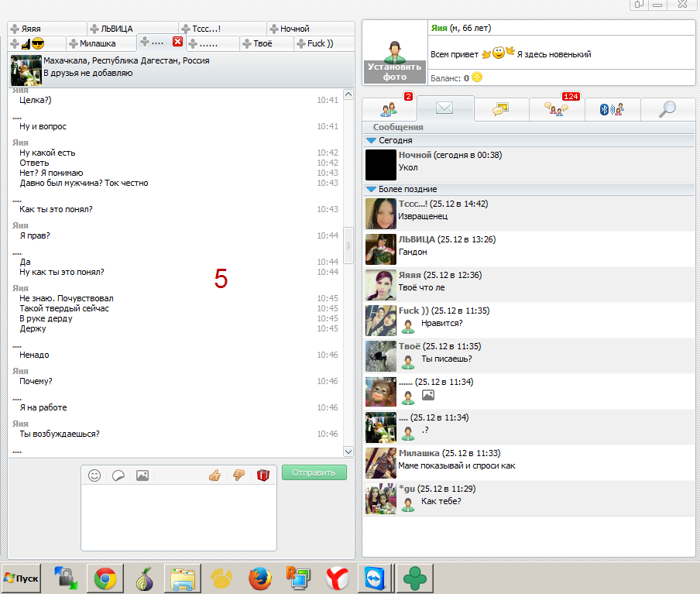Open TeamViewer from the taskbar
The width and height of the screenshot is (700, 594).
pos(374,579)
